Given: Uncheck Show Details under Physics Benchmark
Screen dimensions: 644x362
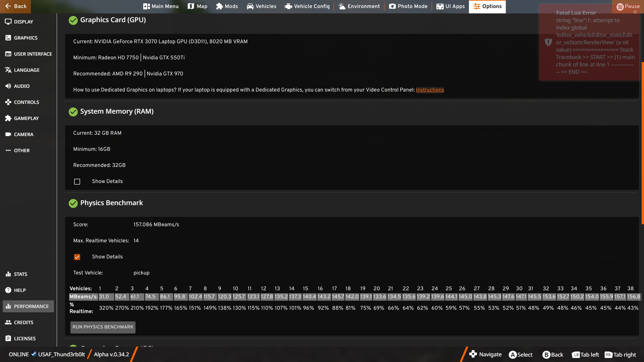Looking at the screenshot, I should point(77,257).
